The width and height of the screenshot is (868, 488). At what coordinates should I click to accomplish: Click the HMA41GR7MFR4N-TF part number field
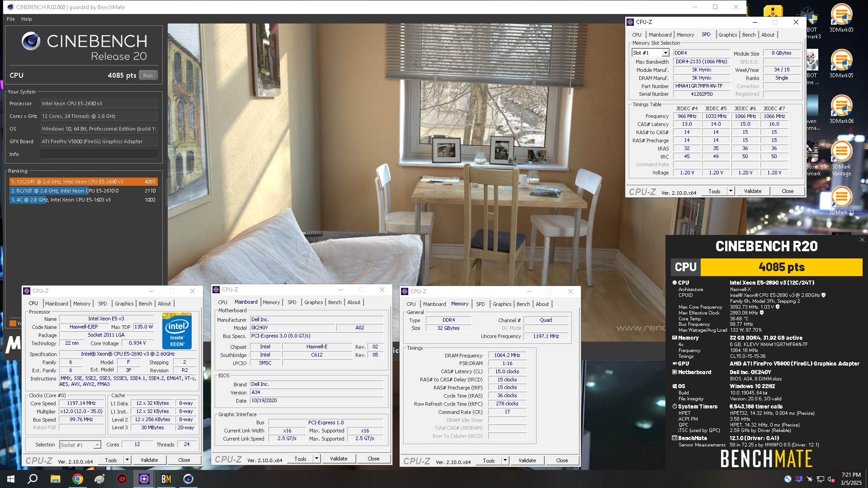click(702, 86)
